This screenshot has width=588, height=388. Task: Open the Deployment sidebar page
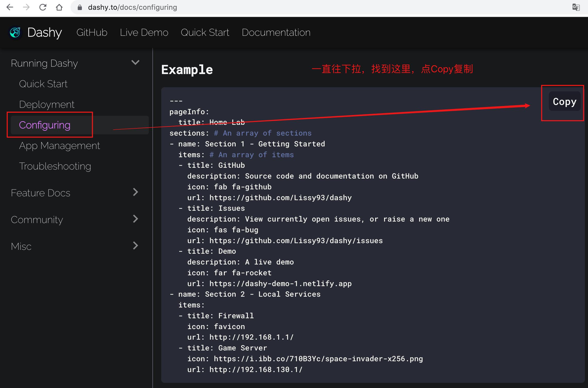[47, 105]
